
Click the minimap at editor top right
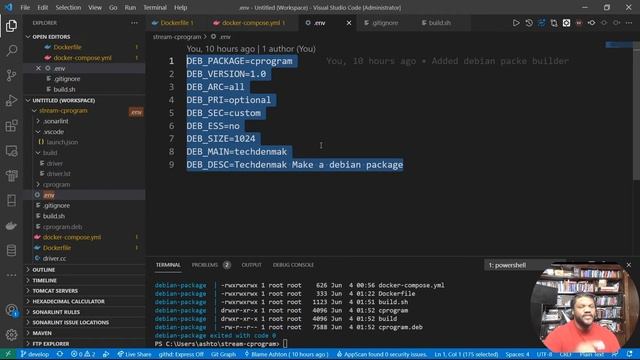pyautogui.click(x=619, y=44)
